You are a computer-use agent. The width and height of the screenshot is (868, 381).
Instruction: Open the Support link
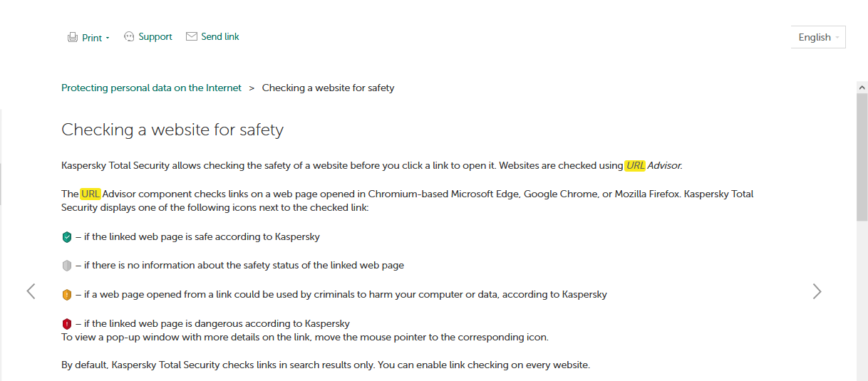click(155, 36)
